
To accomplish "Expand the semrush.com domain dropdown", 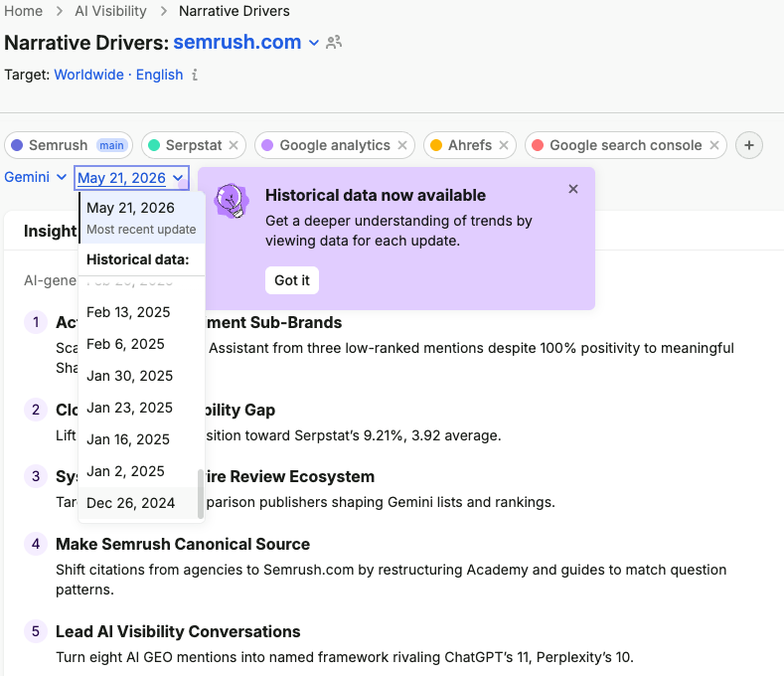I will (313, 43).
